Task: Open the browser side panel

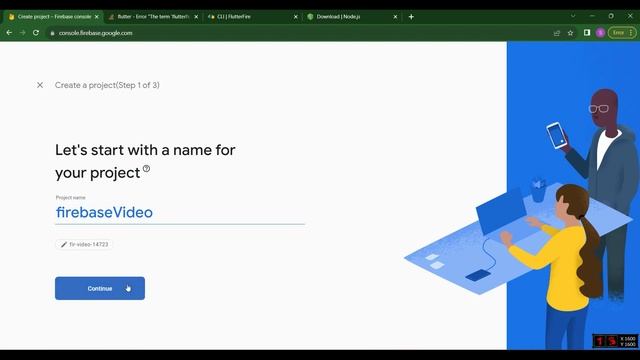Action: 587,33
